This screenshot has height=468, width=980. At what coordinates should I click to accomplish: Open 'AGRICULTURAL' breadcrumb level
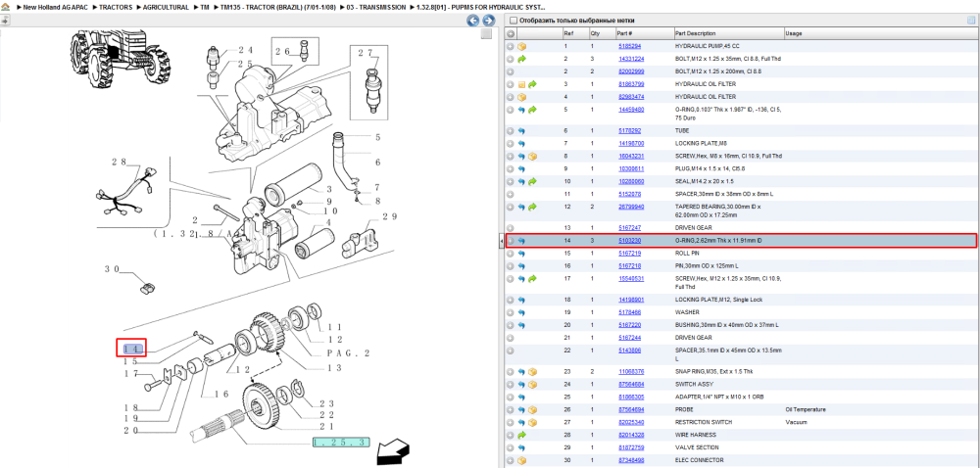166,8
